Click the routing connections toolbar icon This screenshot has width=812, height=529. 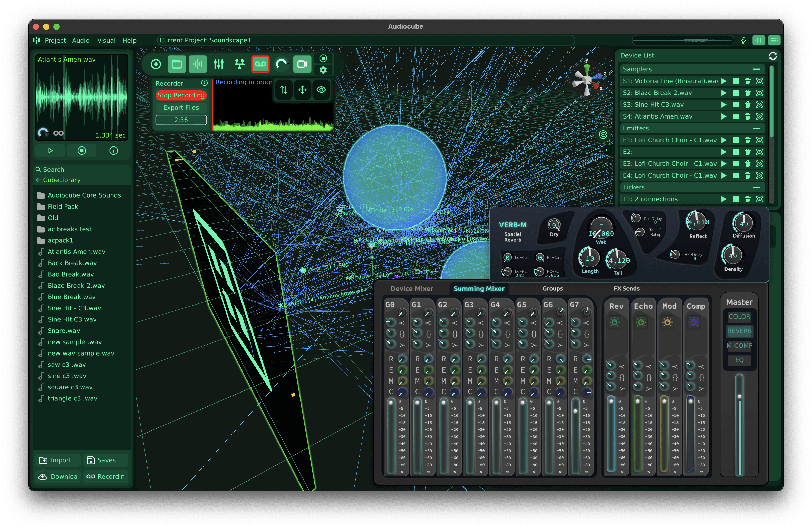coord(239,64)
